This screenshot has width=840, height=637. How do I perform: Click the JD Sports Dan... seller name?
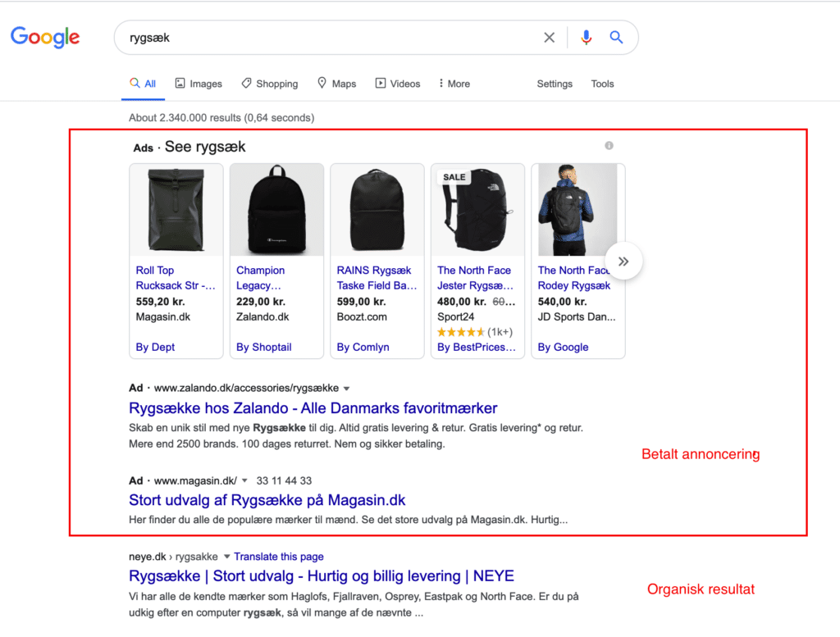click(x=577, y=317)
